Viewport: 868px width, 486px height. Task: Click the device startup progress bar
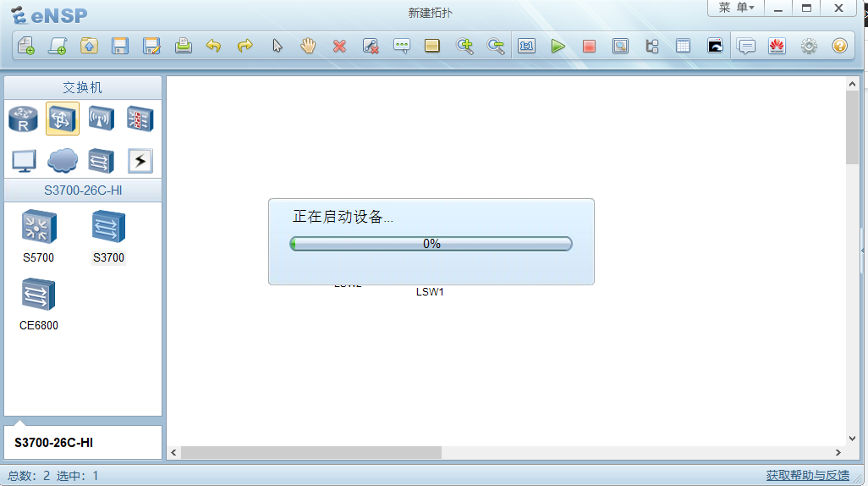click(431, 244)
